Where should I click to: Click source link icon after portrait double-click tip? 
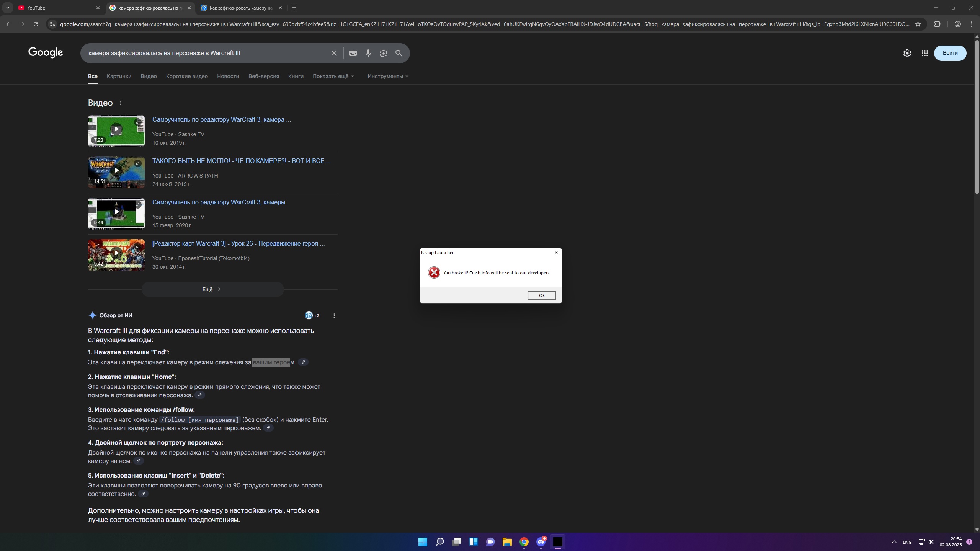coord(139,461)
